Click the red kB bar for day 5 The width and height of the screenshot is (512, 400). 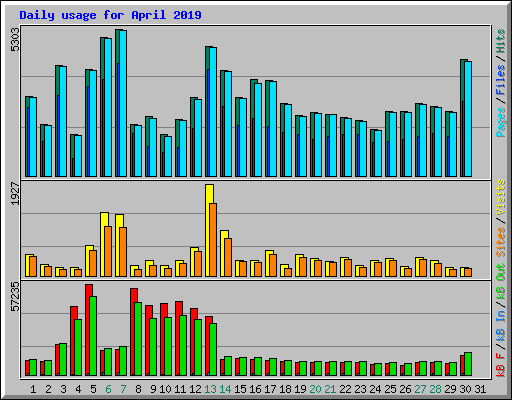(x=88, y=330)
